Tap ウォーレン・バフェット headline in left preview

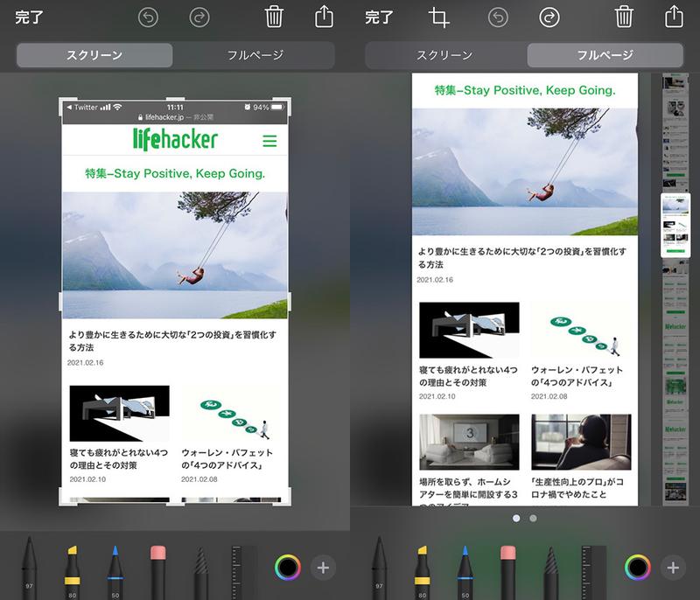tap(227, 459)
